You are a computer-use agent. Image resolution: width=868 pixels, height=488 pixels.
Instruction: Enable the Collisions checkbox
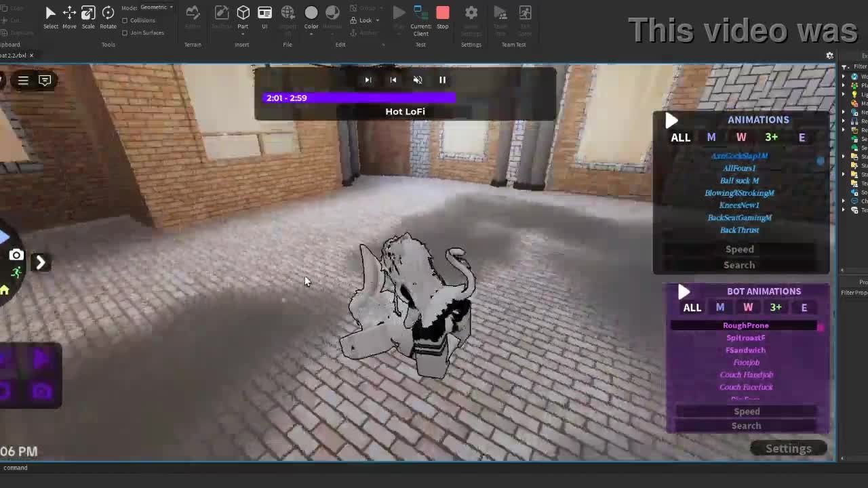125,20
